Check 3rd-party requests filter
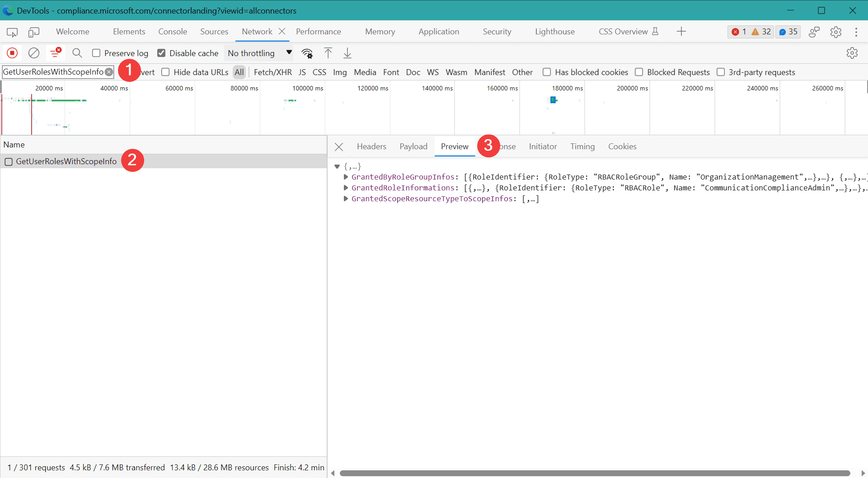Image resolution: width=868 pixels, height=478 pixels. (x=721, y=72)
